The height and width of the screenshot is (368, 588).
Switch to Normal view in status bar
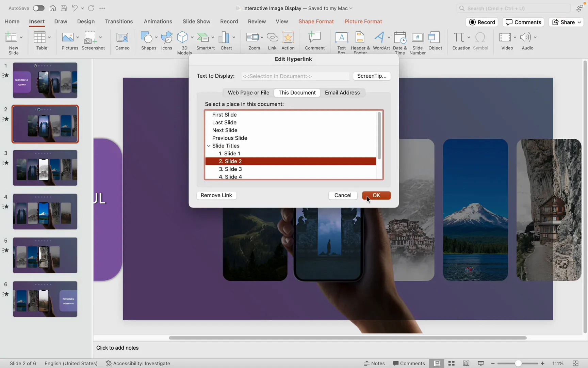point(437,363)
